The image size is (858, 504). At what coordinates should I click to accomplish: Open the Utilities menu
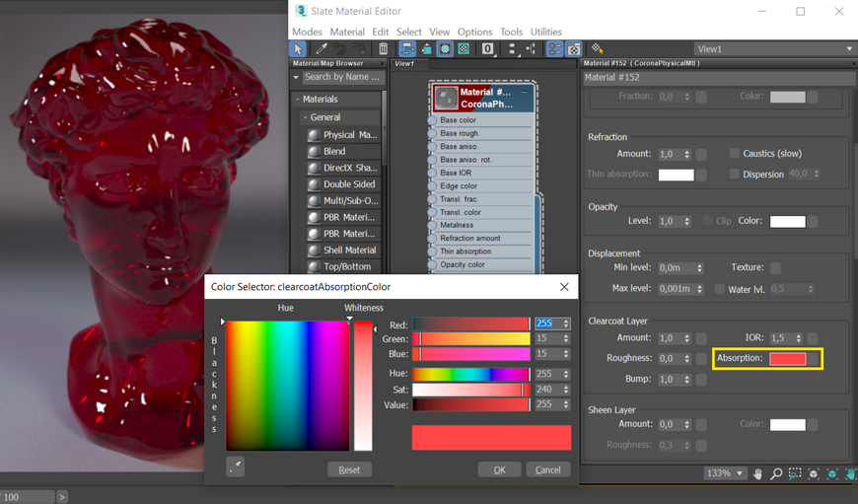click(x=545, y=32)
